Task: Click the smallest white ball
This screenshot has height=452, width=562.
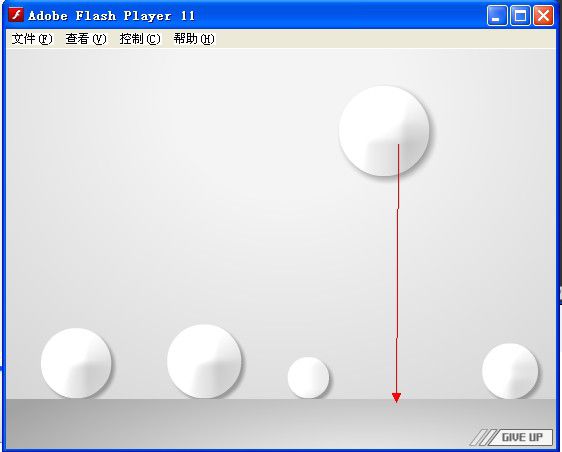Action: point(308,377)
